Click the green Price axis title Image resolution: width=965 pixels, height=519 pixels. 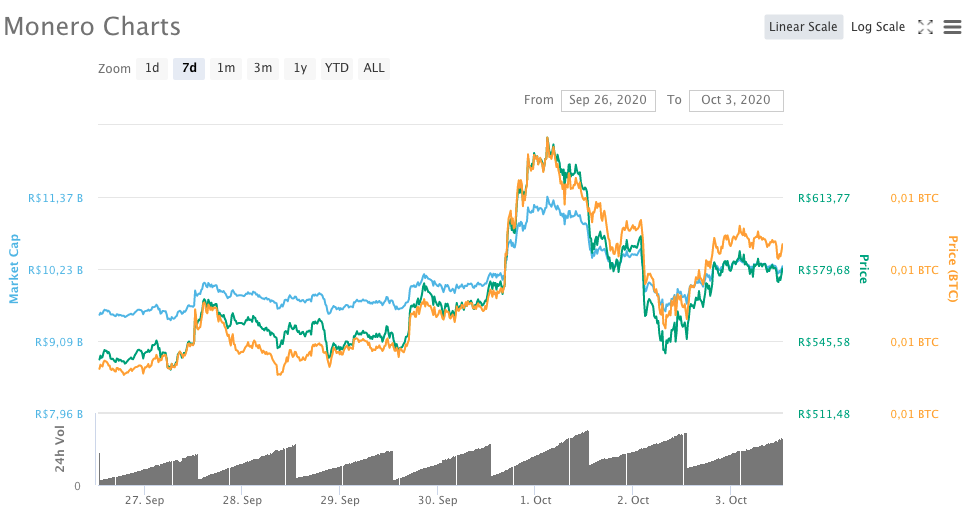863,269
